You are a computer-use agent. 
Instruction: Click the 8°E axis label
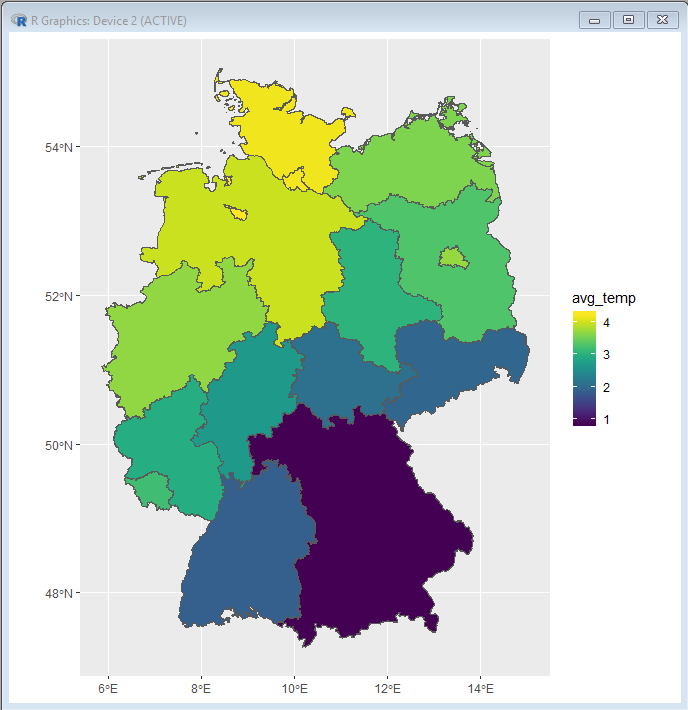point(201,689)
